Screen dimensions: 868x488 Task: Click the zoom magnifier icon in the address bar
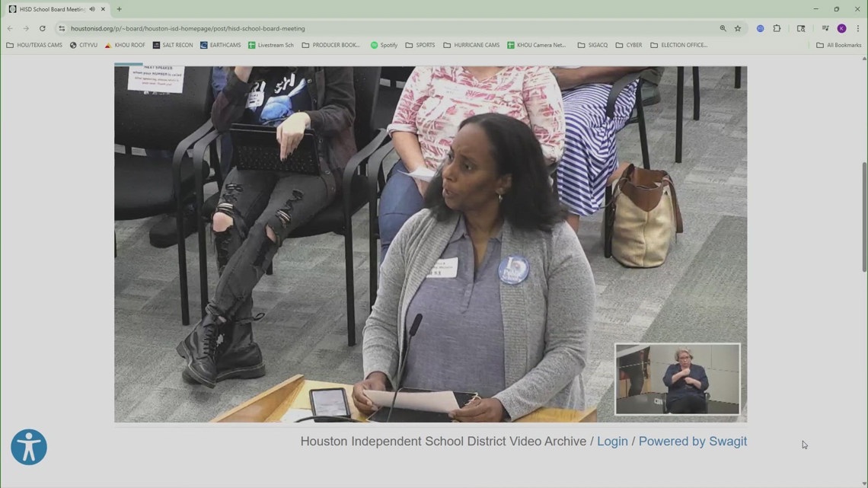click(x=722, y=28)
